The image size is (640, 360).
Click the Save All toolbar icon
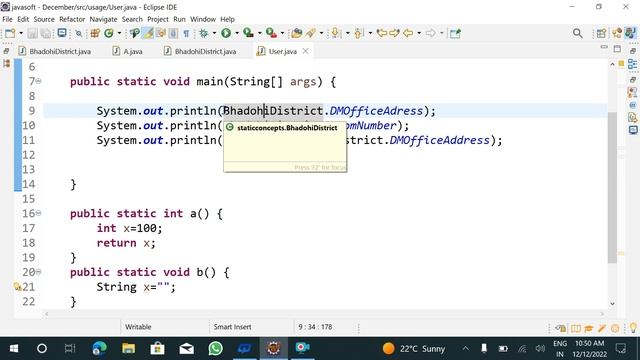click(46, 33)
